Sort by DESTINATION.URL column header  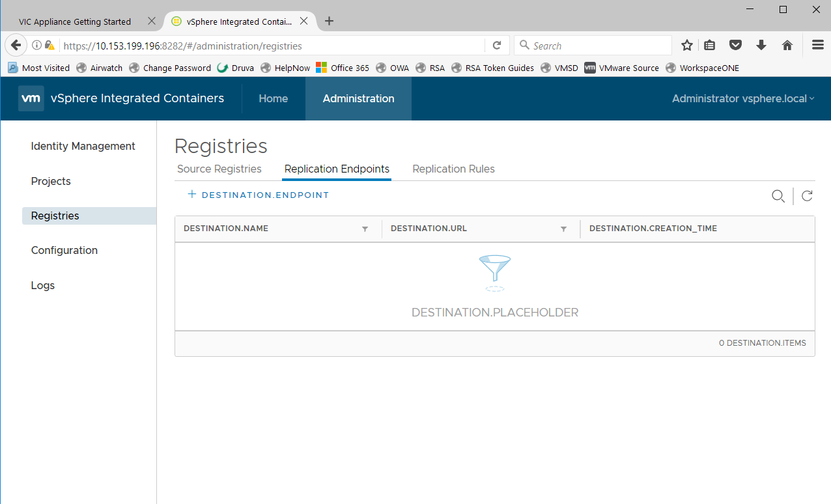429,229
